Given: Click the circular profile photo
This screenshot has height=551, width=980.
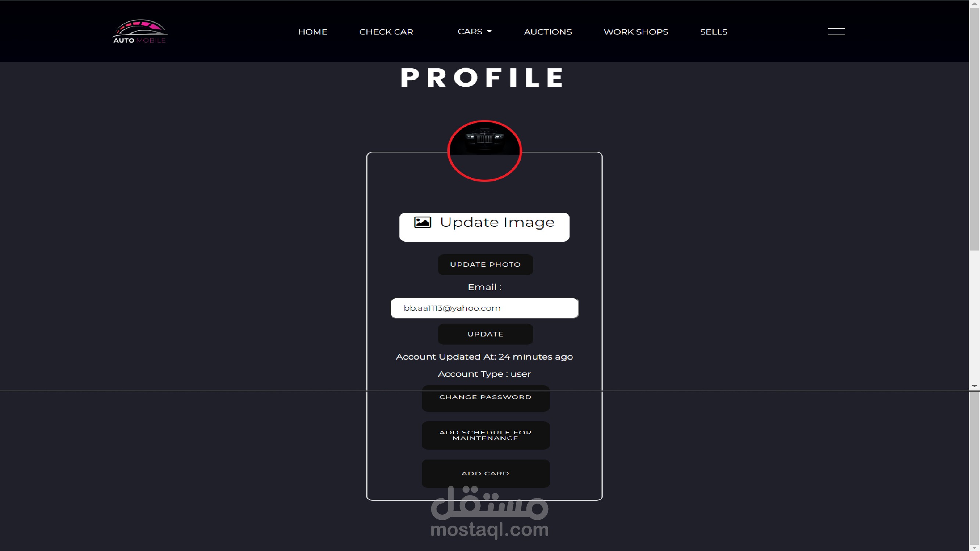Looking at the screenshot, I should [484, 151].
